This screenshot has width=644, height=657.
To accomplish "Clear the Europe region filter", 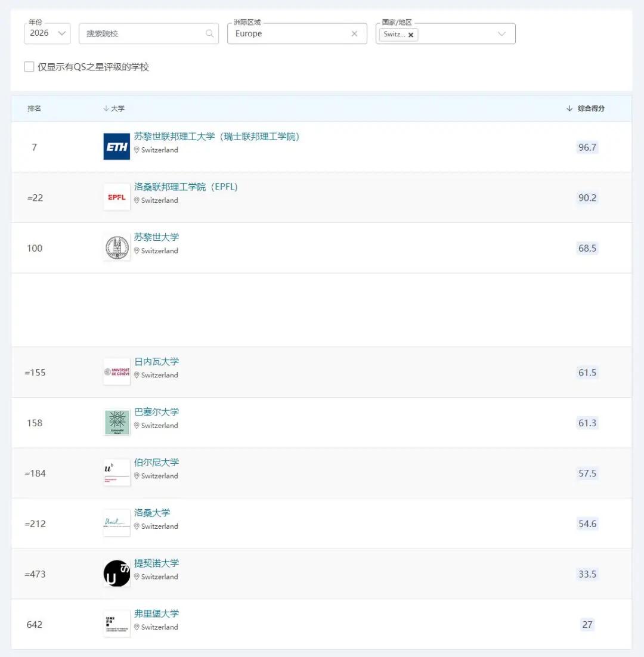I will pyautogui.click(x=354, y=33).
